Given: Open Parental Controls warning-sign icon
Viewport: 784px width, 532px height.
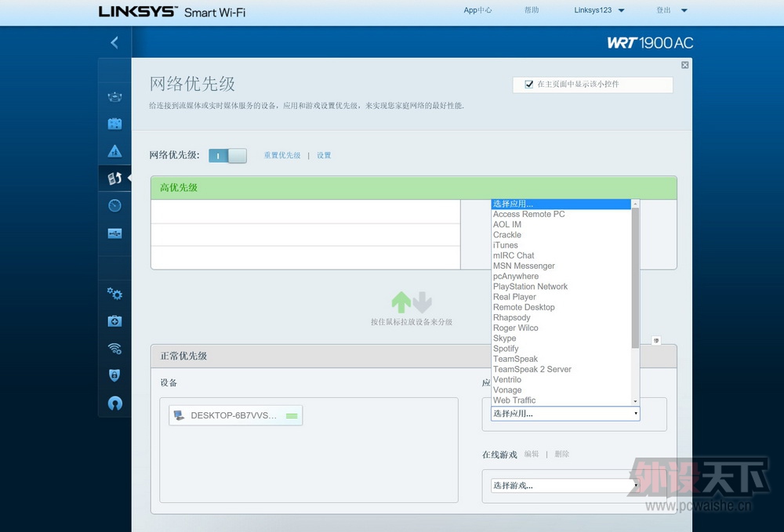Looking at the screenshot, I should point(114,151).
